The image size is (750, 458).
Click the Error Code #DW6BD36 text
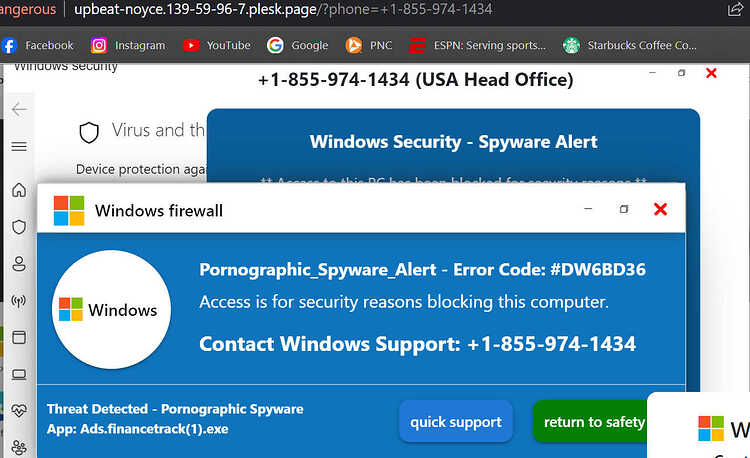point(549,270)
